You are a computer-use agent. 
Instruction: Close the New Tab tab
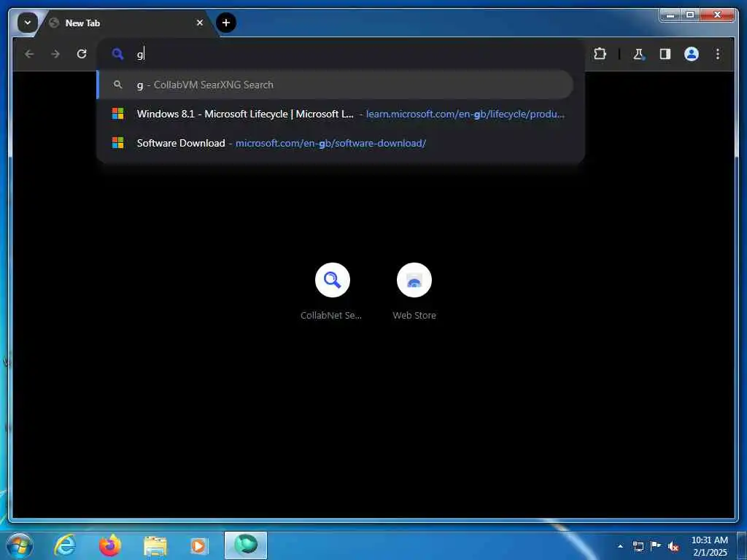[200, 23]
